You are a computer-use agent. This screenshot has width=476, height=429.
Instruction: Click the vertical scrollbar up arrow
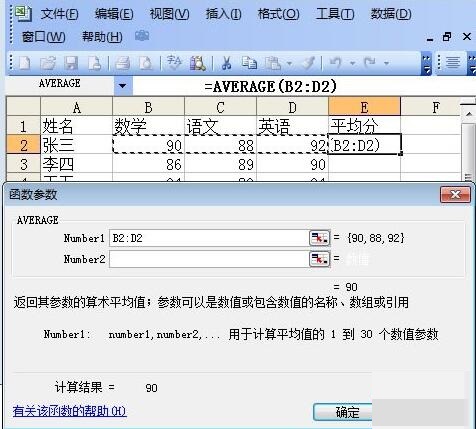469,114
